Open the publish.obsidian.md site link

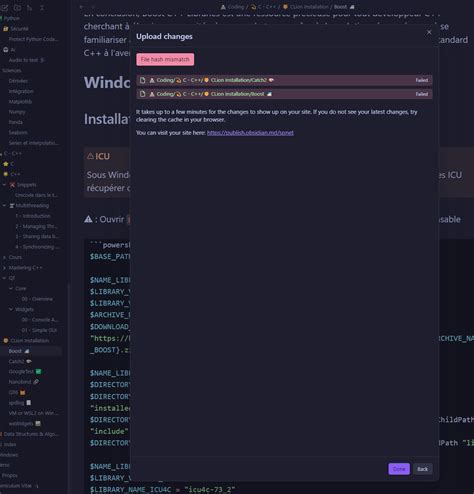click(x=250, y=133)
